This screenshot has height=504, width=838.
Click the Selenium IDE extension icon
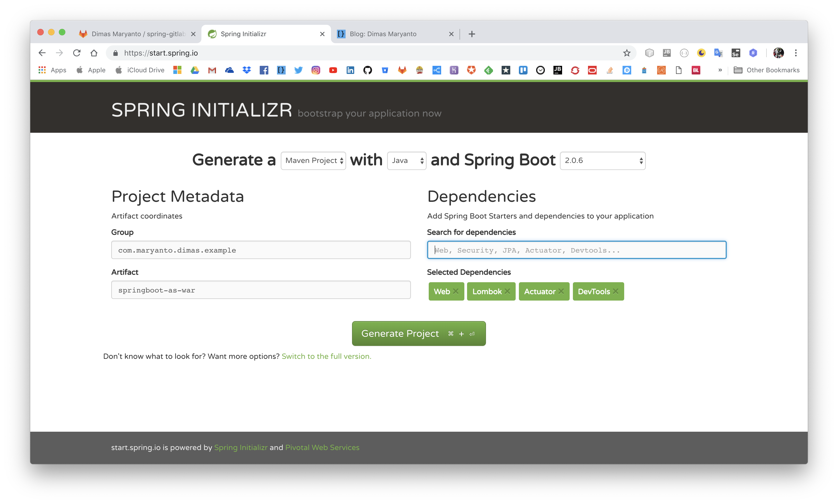click(x=736, y=53)
